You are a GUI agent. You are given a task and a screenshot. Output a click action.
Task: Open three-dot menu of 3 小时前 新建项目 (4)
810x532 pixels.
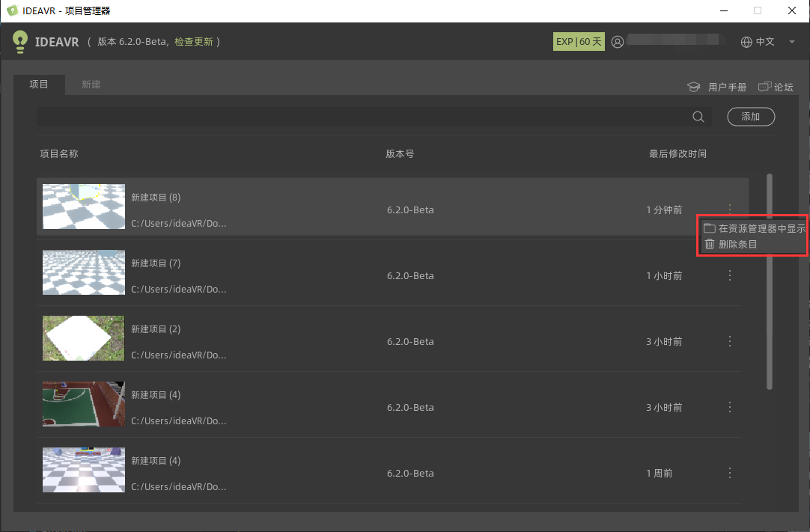[729, 407]
